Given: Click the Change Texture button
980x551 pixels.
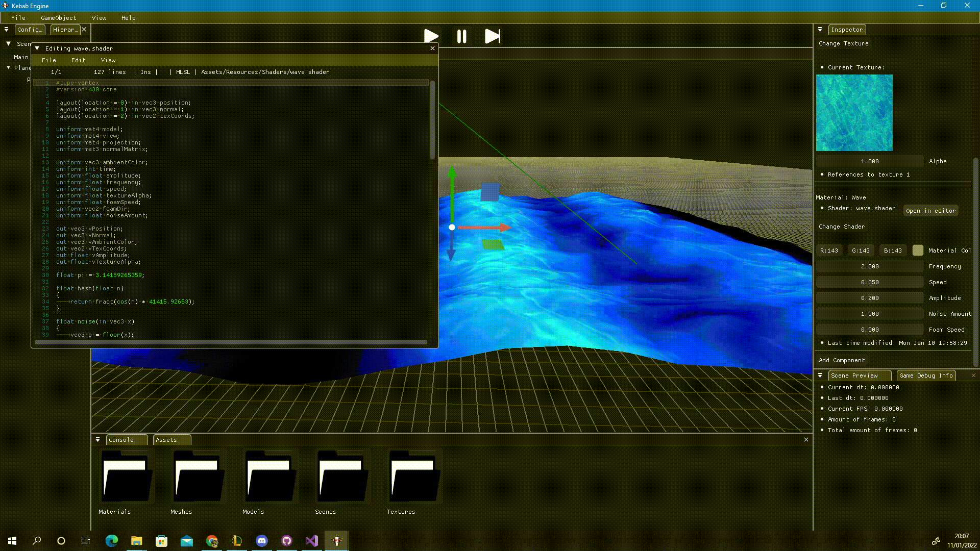Looking at the screenshot, I should [x=843, y=43].
